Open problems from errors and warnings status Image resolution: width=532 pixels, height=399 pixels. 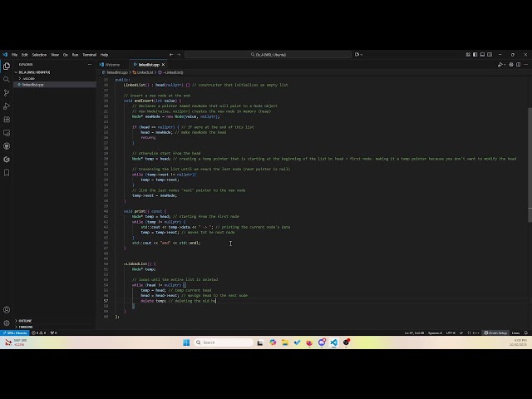(x=39, y=332)
